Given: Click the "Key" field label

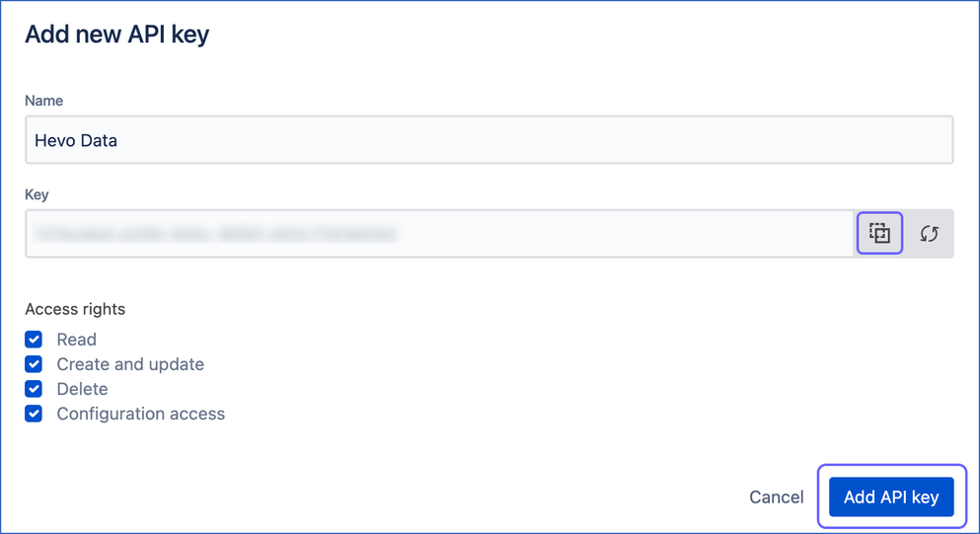Looking at the screenshot, I should 37,194.
